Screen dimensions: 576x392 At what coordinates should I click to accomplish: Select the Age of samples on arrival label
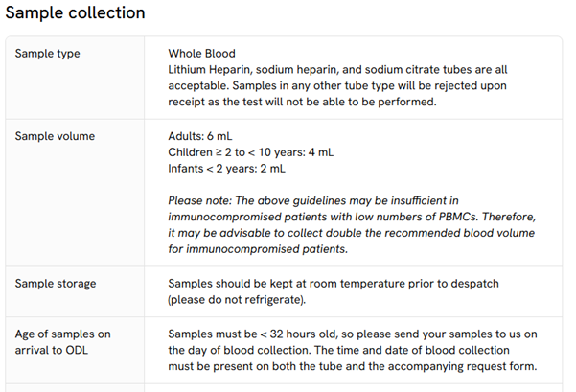click(63, 342)
